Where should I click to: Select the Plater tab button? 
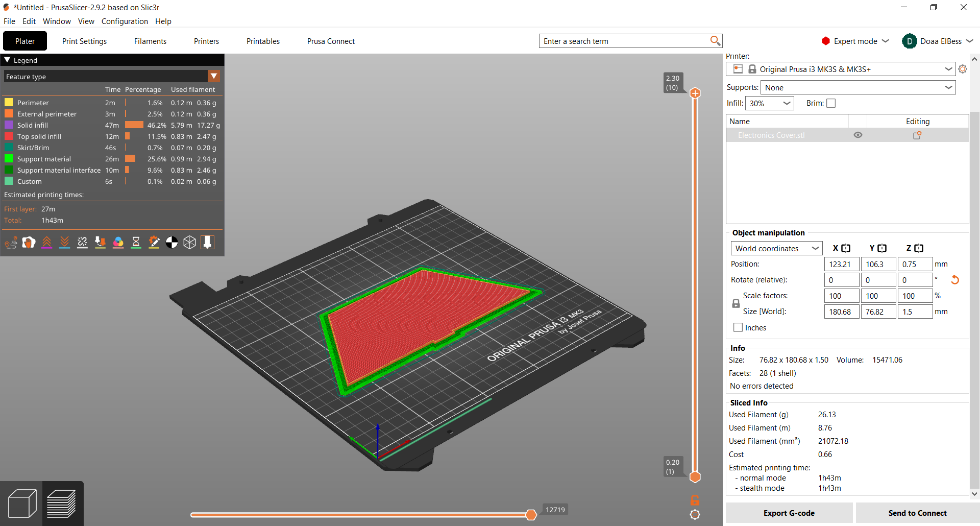[x=25, y=41]
